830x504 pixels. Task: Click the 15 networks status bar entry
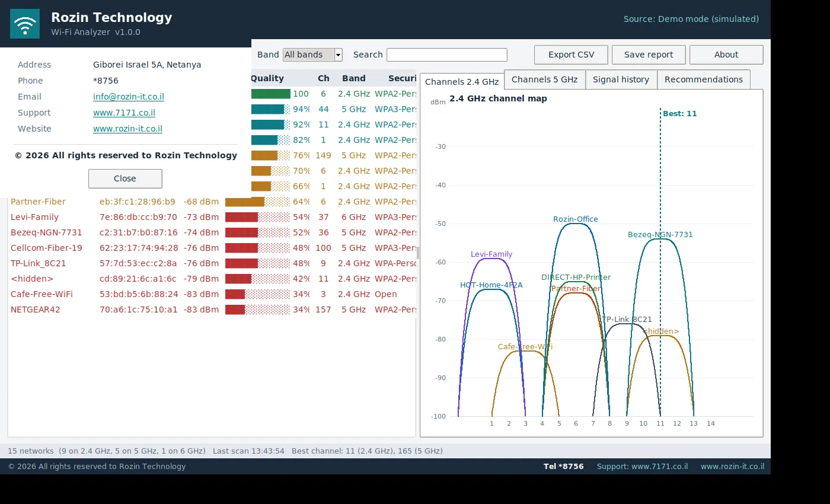point(30,451)
